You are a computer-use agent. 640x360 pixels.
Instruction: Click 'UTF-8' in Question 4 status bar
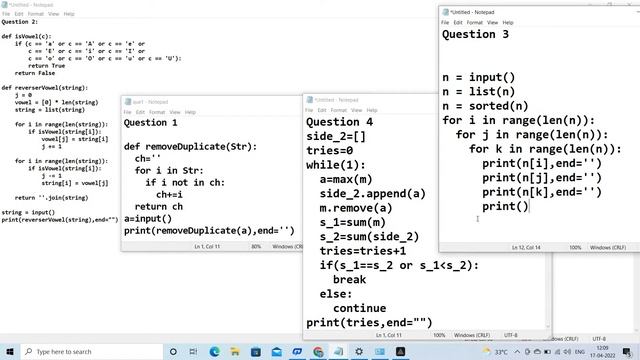tap(511, 335)
